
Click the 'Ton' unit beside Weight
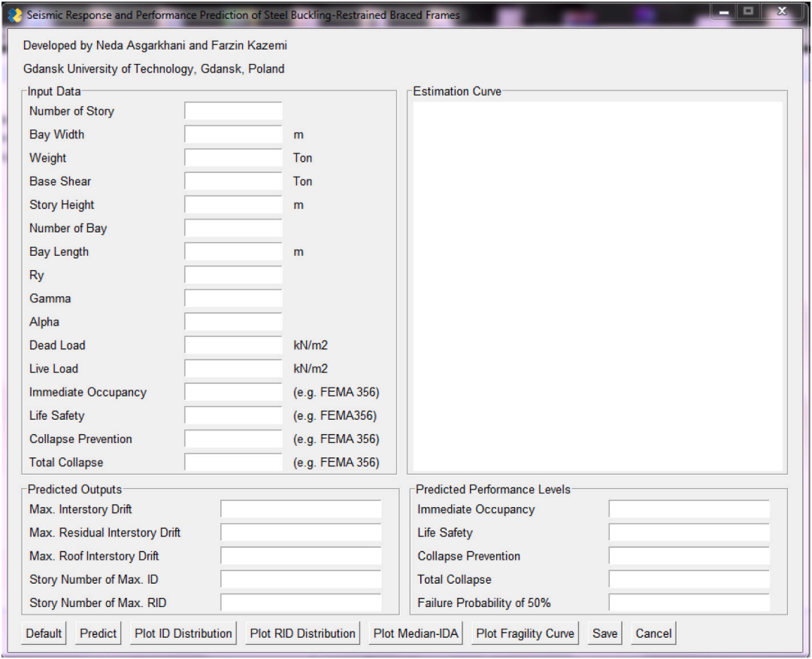302,157
